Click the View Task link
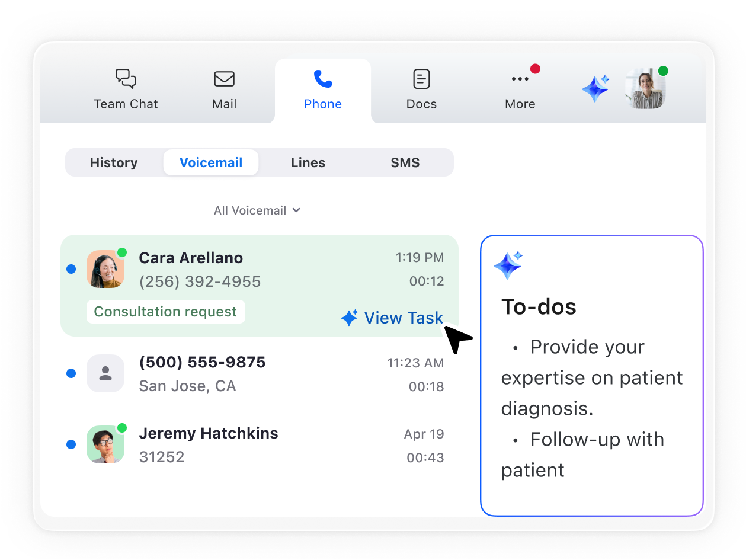This screenshot has height=560, width=746. coord(392,318)
